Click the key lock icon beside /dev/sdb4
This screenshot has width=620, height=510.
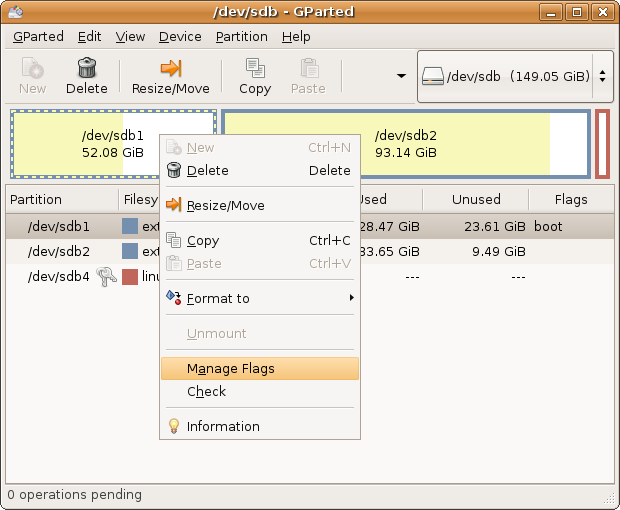[x=106, y=276]
